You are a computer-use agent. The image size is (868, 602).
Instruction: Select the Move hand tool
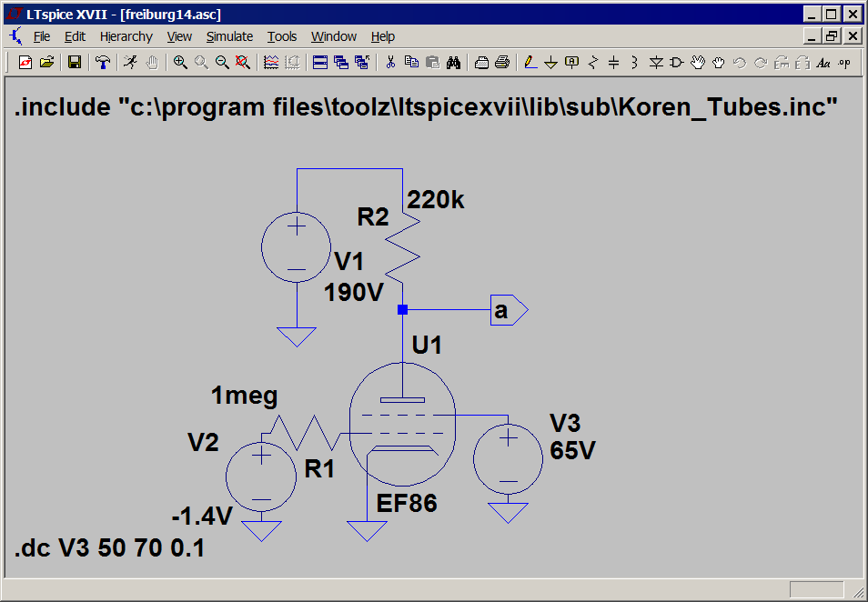click(x=698, y=63)
